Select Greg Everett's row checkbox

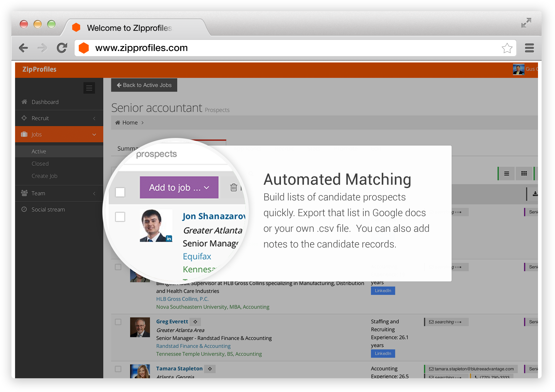click(118, 322)
